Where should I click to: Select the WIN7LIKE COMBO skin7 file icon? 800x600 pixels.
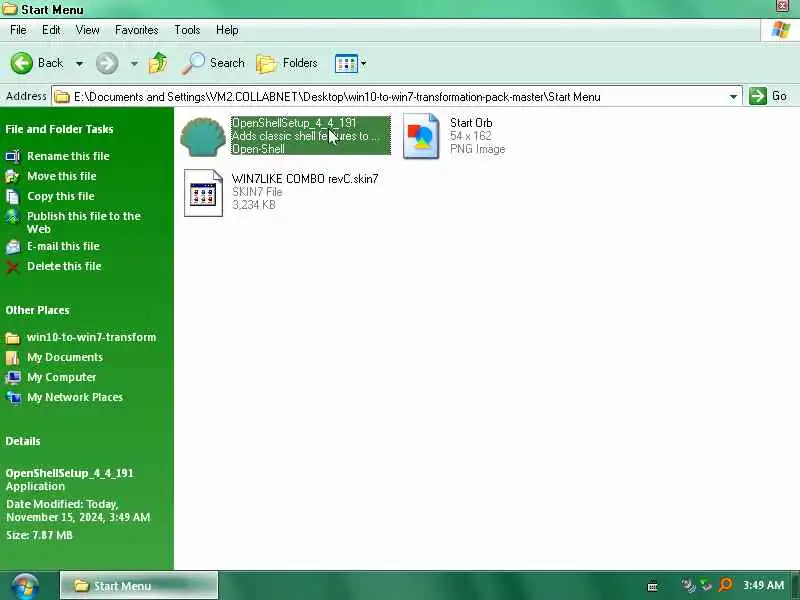pos(203,193)
